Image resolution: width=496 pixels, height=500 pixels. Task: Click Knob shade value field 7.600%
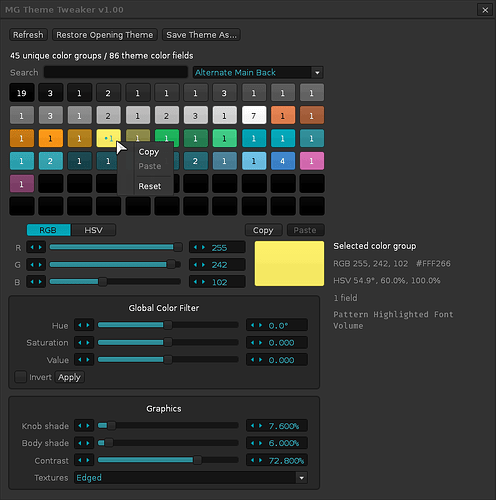click(277, 426)
